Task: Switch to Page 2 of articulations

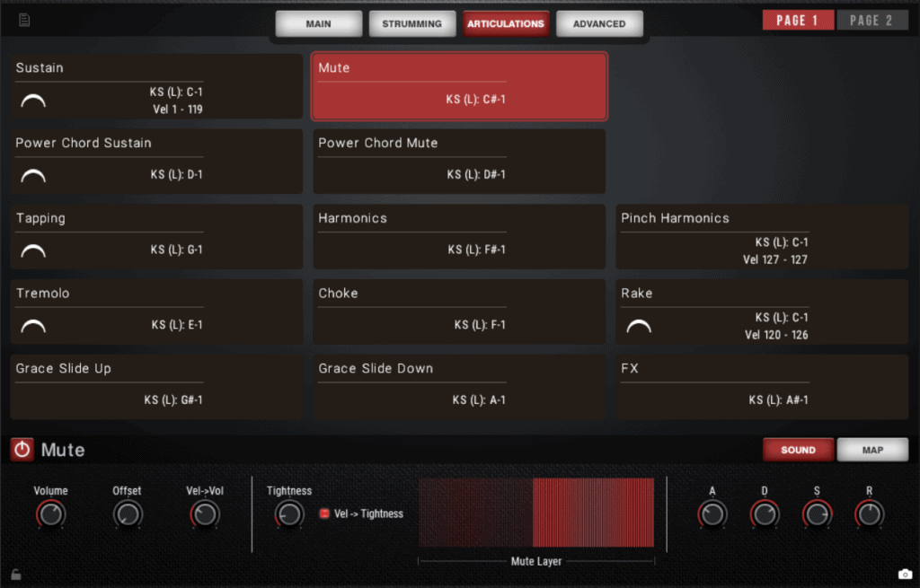Action: click(x=871, y=21)
